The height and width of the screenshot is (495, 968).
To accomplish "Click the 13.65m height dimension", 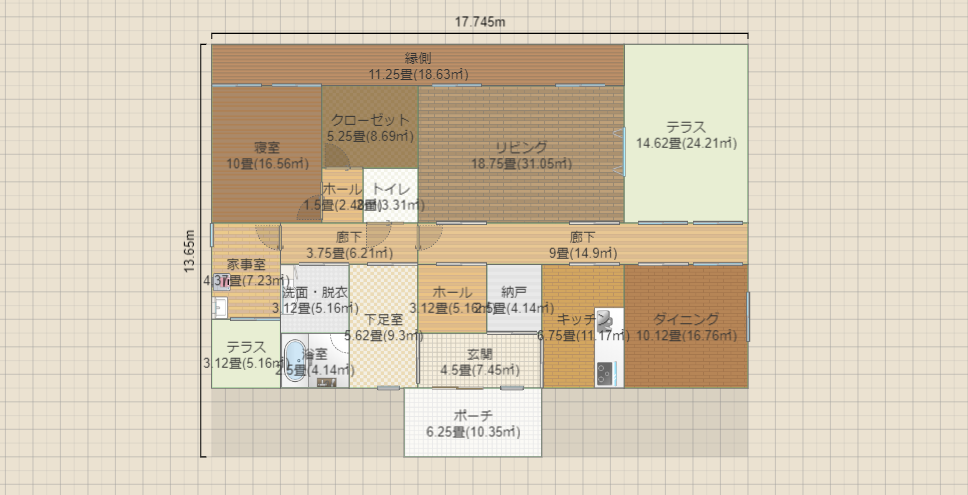I will [x=190, y=251].
